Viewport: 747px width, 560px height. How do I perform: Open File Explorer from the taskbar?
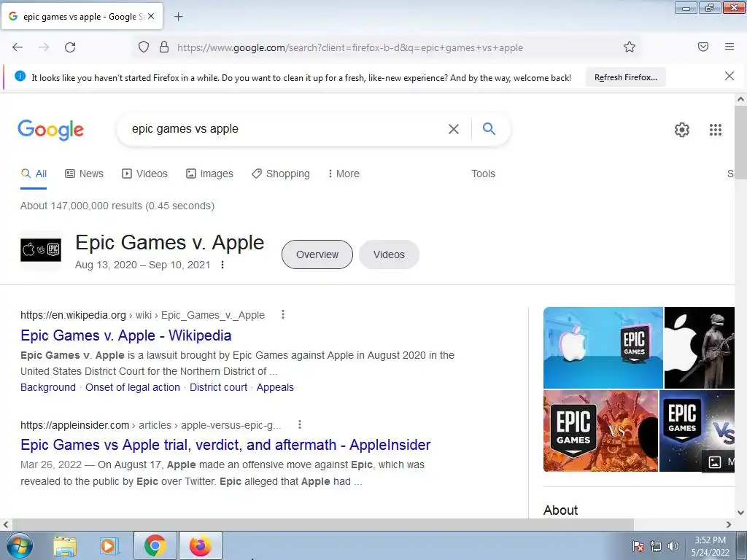tap(64, 545)
